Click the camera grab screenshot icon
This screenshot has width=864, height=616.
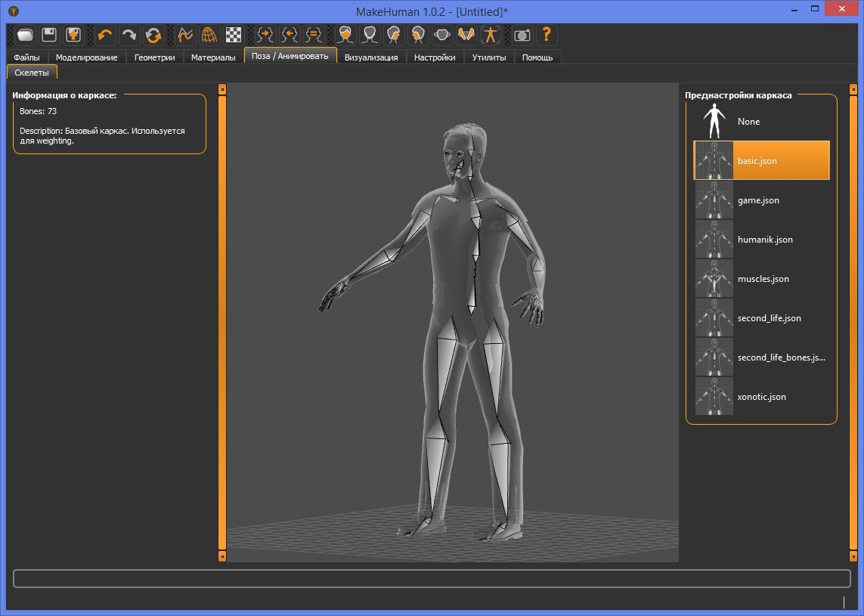click(522, 36)
